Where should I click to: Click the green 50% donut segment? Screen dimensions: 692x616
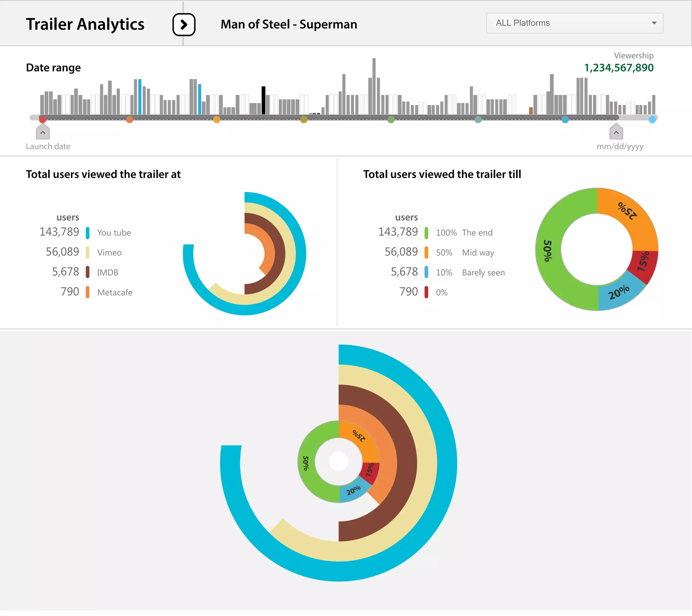tap(548, 251)
